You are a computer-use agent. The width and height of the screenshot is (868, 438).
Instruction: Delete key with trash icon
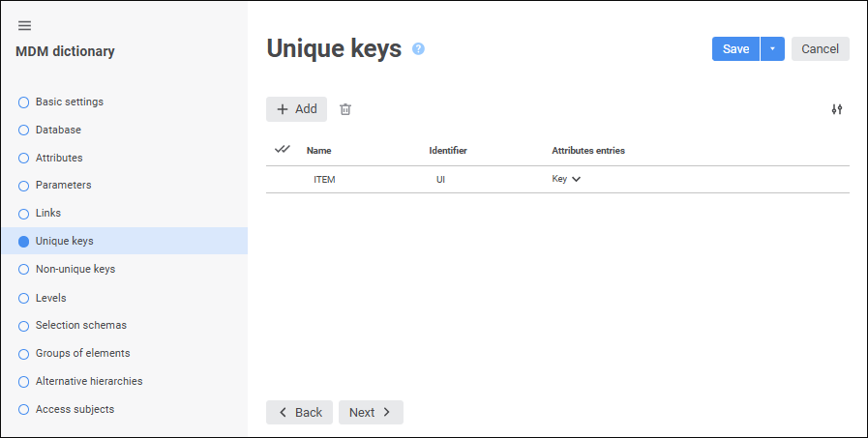[x=345, y=109]
